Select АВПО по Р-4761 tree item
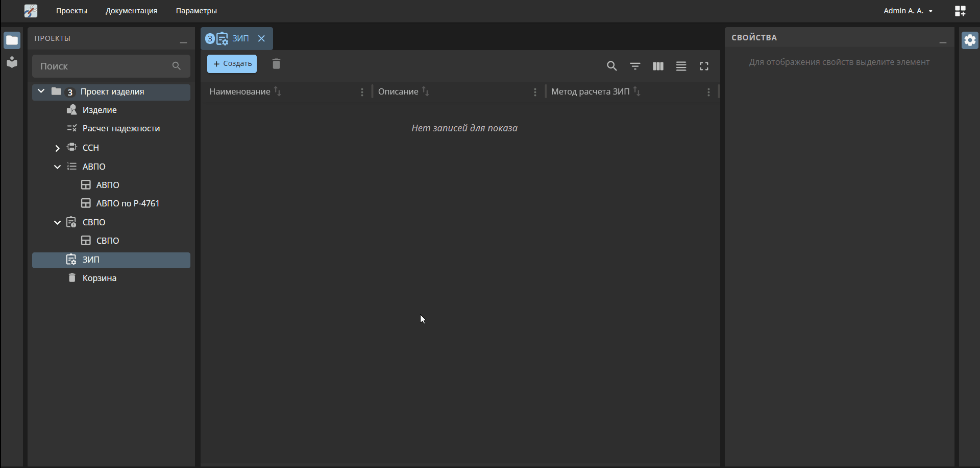This screenshot has height=468, width=980. [128, 203]
